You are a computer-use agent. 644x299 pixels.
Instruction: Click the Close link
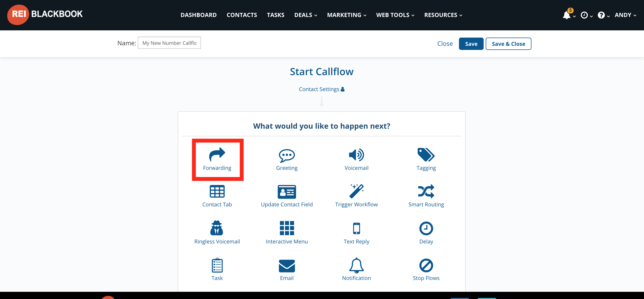(445, 44)
